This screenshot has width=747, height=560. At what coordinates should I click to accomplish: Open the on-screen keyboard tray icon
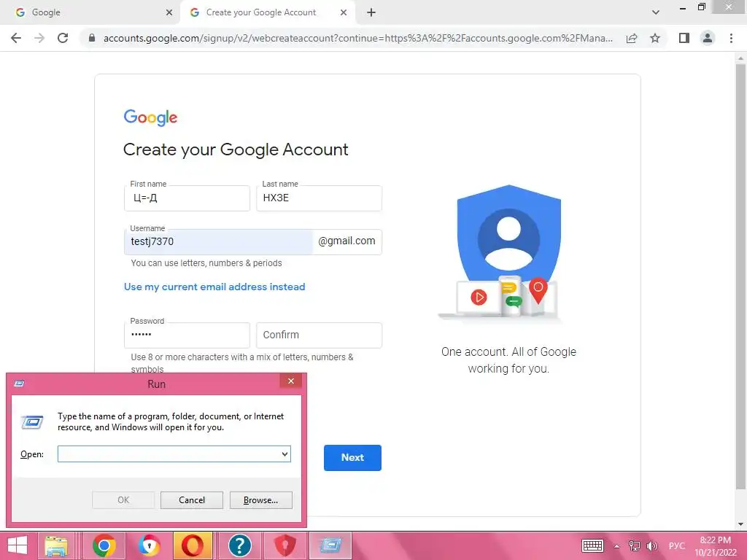coord(592,545)
